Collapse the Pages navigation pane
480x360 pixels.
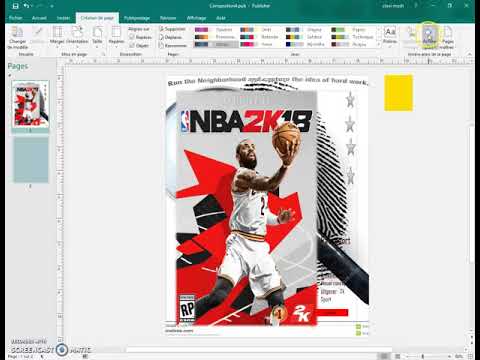pyautogui.click(x=10, y=76)
